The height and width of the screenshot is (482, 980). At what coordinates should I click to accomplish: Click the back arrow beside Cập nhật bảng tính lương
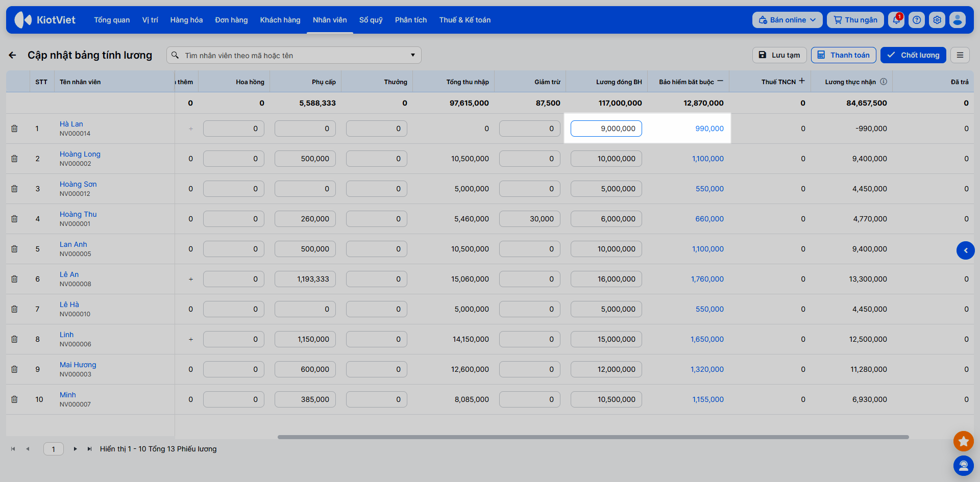[13, 55]
